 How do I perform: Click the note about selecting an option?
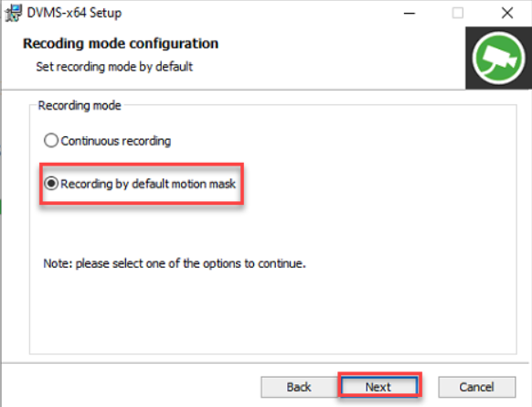coord(175,263)
